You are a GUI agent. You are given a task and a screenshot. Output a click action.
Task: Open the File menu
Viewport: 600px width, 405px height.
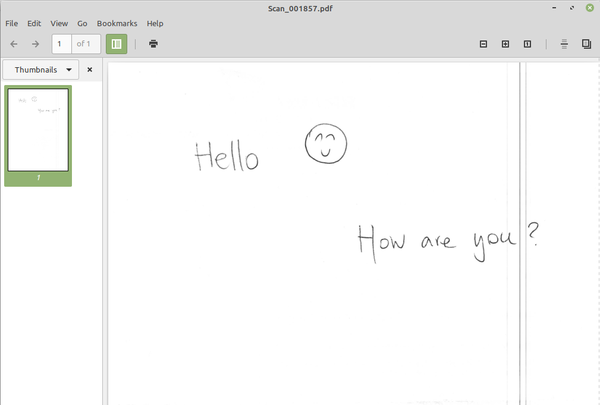tap(11, 23)
